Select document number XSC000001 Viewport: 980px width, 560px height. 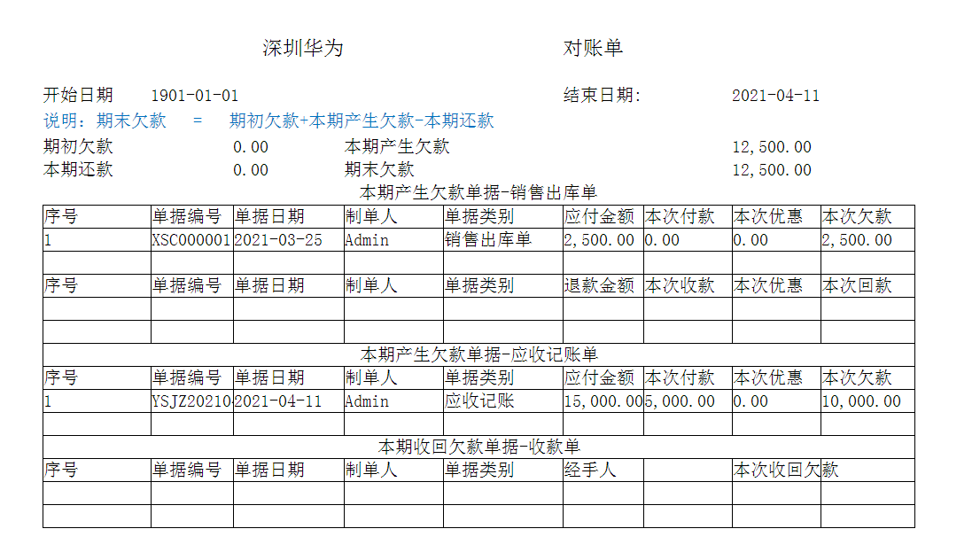[192, 240]
